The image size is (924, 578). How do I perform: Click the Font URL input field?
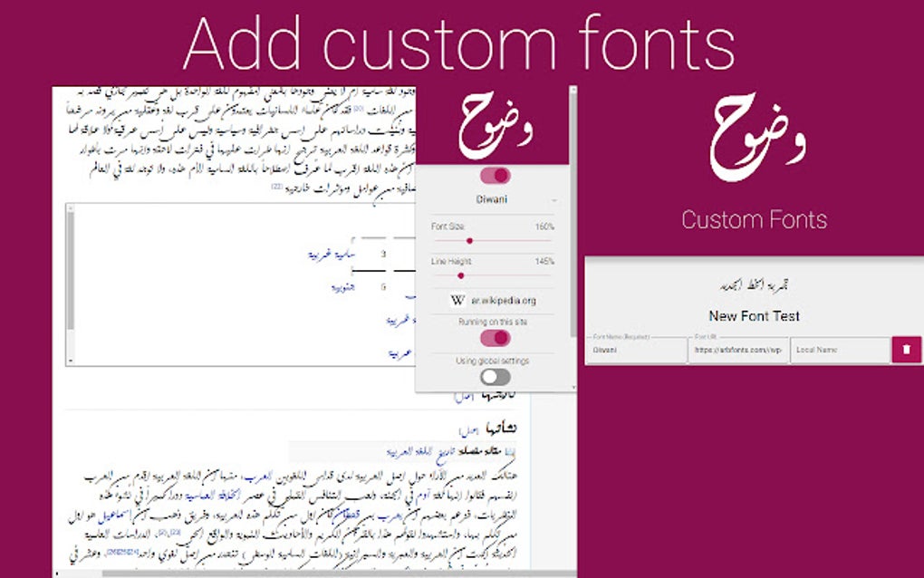coord(738,350)
